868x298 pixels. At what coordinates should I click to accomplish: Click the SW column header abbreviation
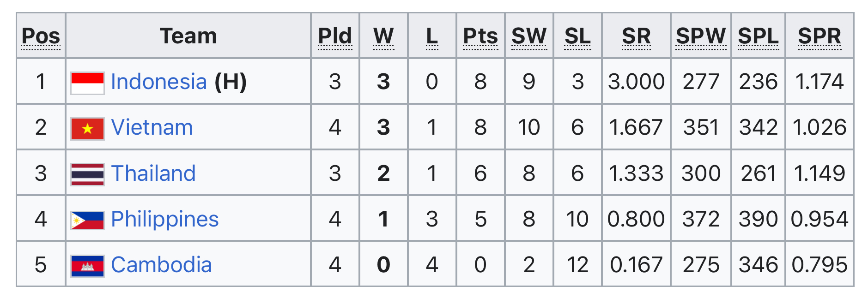coord(529,36)
